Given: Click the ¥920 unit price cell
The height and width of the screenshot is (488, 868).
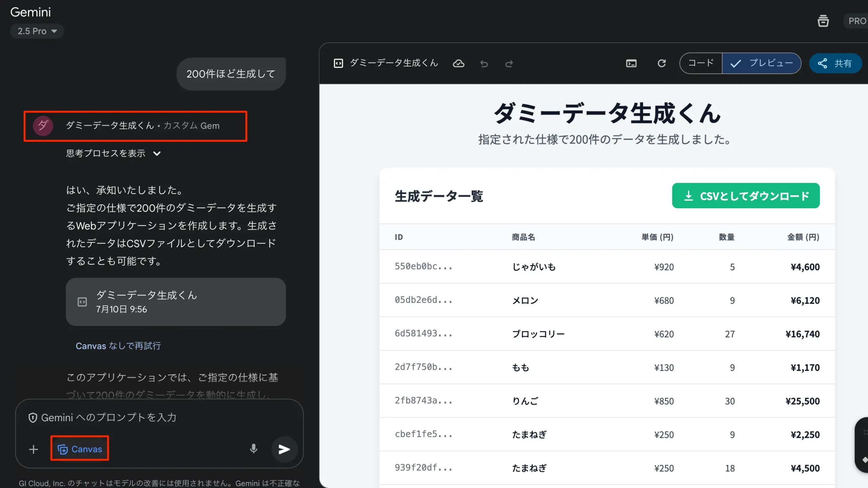Looking at the screenshot, I should (664, 267).
